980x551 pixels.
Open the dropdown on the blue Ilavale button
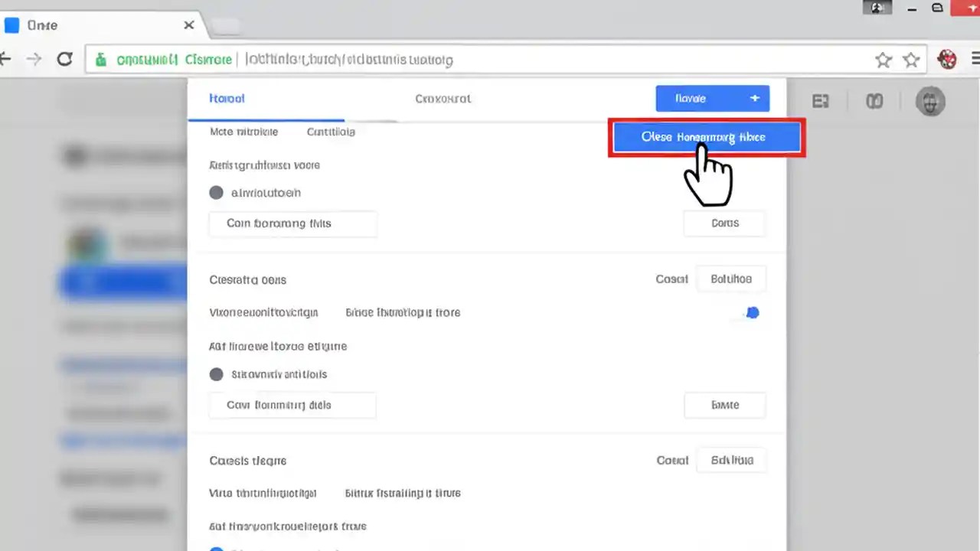pos(754,98)
